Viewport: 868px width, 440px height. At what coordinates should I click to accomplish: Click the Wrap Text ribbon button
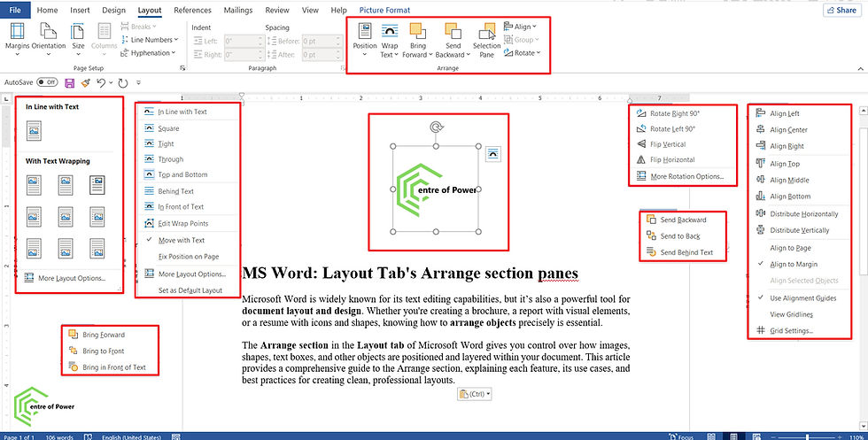point(389,40)
